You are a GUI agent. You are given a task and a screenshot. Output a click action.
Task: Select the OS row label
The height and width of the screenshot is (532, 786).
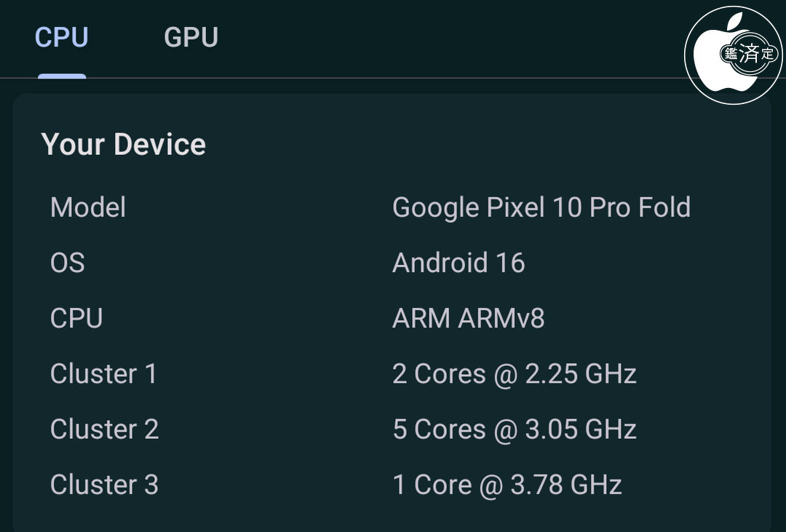pyautogui.click(x=68, y=263)
